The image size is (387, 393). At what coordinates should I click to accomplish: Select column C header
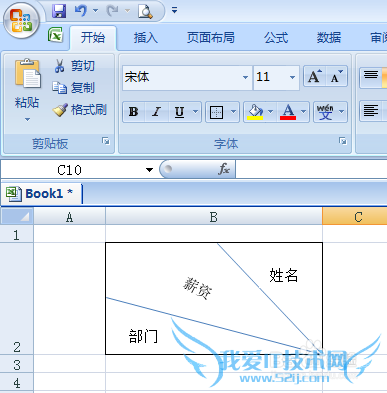click(x=355, y=217)
